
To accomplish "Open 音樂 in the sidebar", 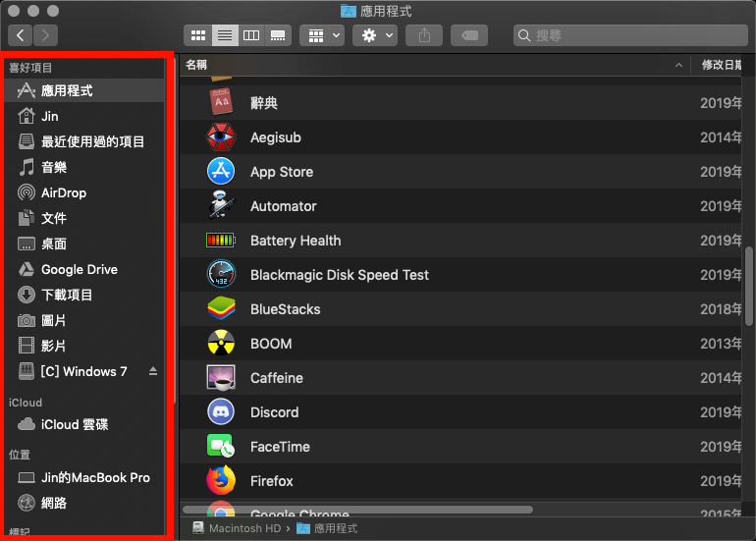I will point(84,167).
